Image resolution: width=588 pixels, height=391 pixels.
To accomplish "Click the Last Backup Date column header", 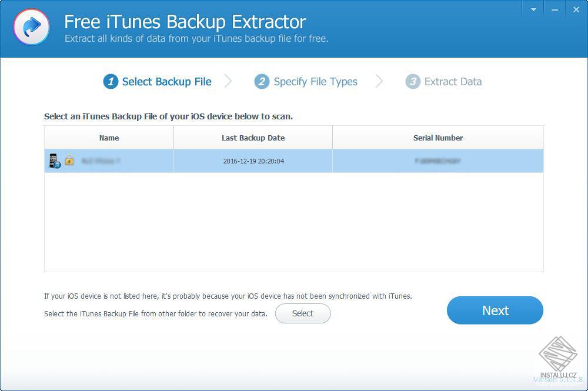I will coord(253,138).
